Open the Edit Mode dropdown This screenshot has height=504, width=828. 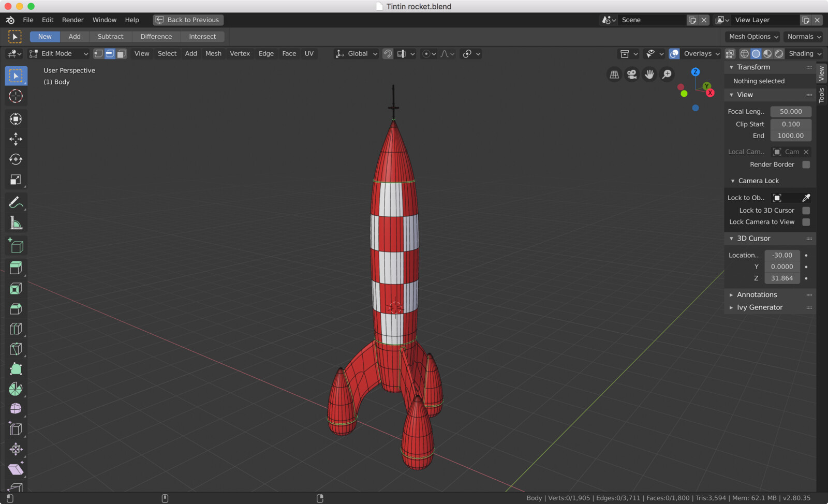click(x=58, y=54)
